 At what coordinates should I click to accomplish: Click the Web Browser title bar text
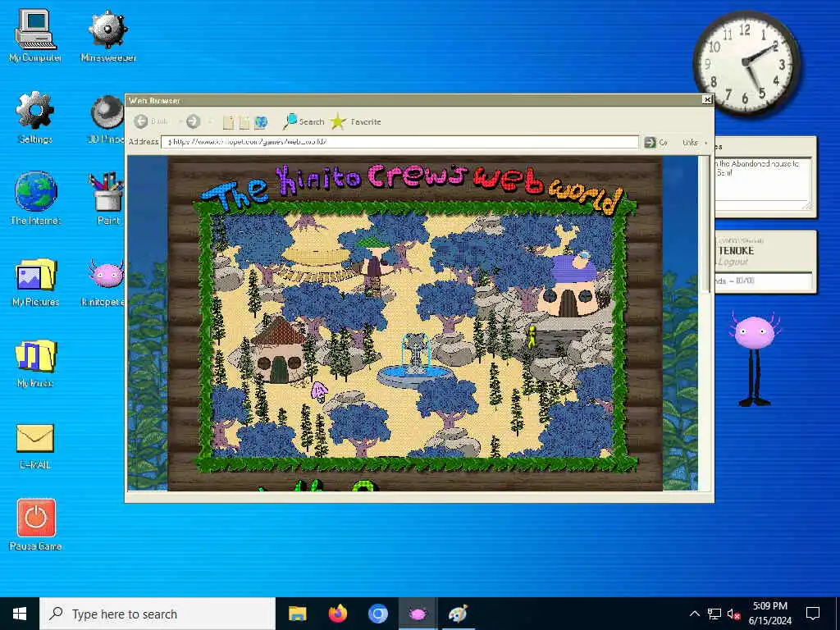click(x=154, y=100)
